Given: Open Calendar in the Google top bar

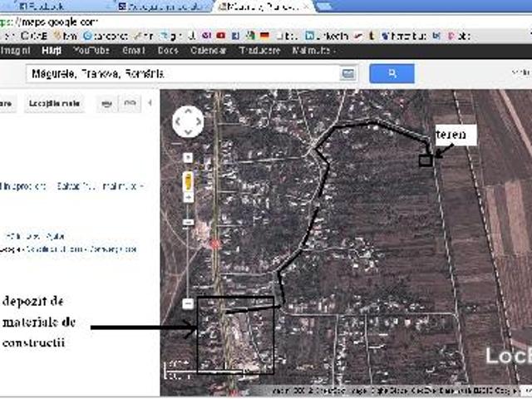Looking at the screenshot, I should (208, 51).
